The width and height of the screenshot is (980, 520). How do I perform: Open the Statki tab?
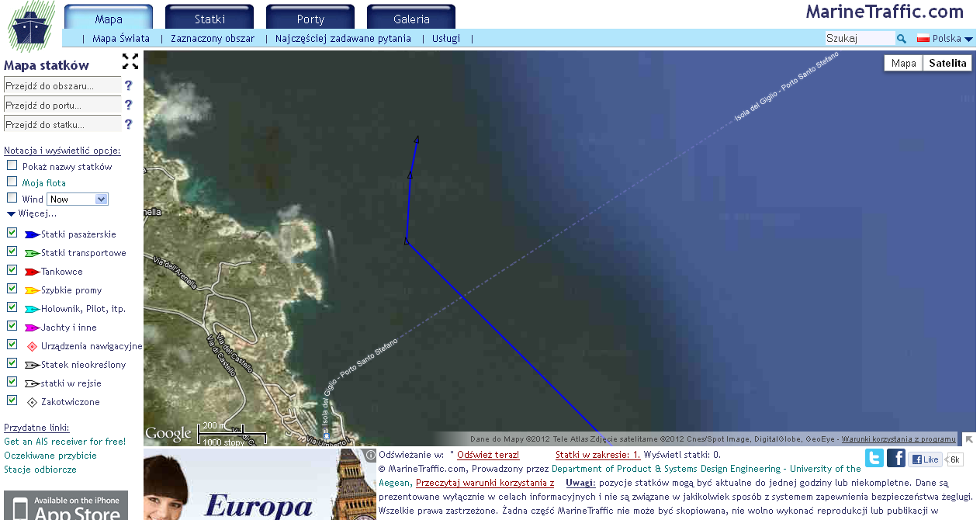(x=210, y=19)
